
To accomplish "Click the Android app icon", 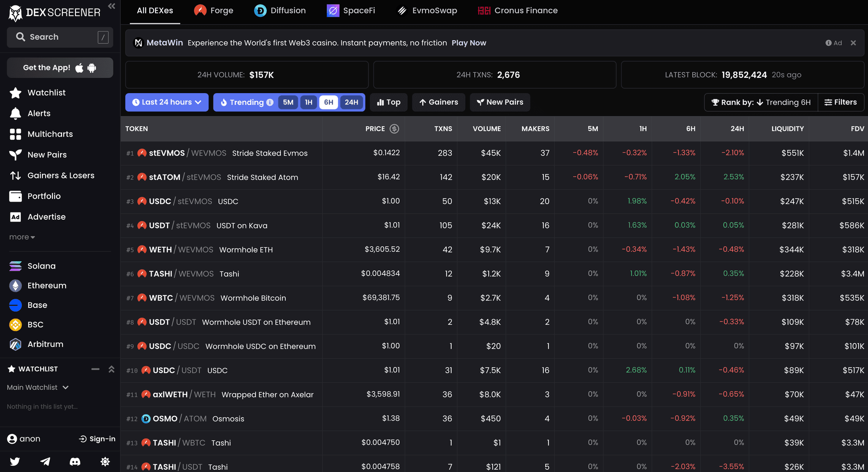I will pos(92,68).
